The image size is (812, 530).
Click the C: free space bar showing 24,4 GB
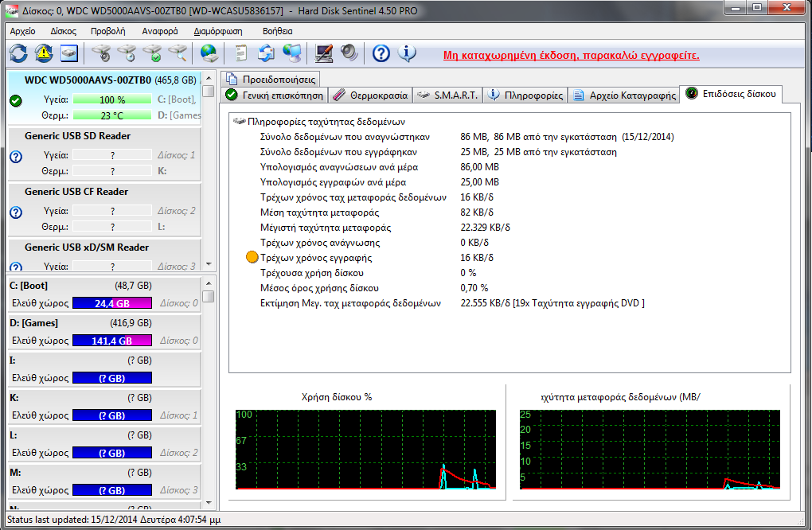click(112, 303)
